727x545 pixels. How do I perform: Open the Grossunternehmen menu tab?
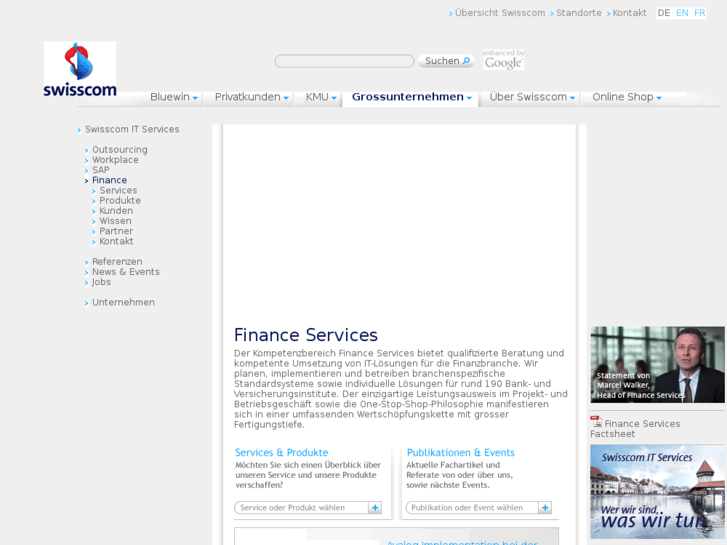pyautogui.click(x=412, y=97)
